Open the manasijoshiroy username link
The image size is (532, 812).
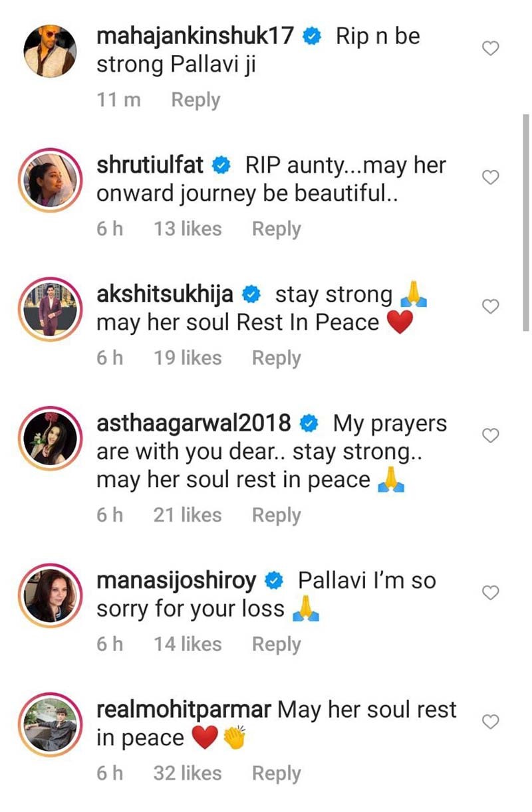point(176,581)
